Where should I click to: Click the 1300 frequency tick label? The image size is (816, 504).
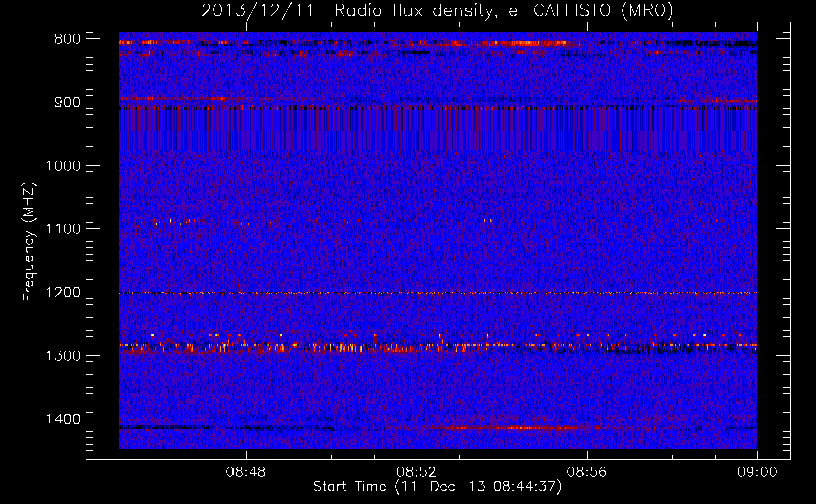[63, 356]
